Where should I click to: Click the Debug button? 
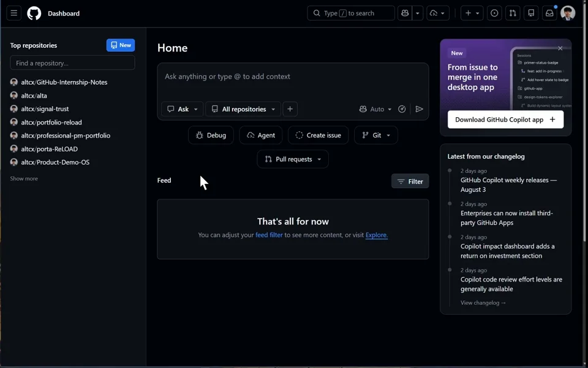211,135
